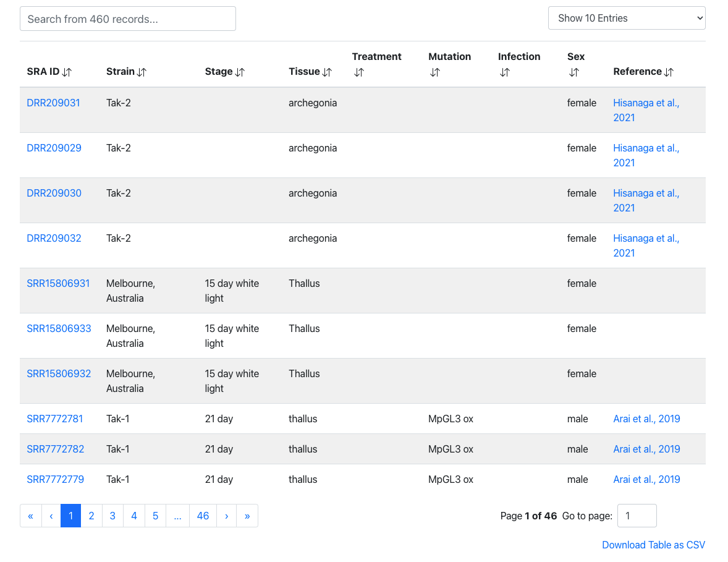Image resolution: width=728 pixels, height=562 pixels.
Task: Open SRA record DRR209031
Action: pyautogui.click(x=54, y=103)
